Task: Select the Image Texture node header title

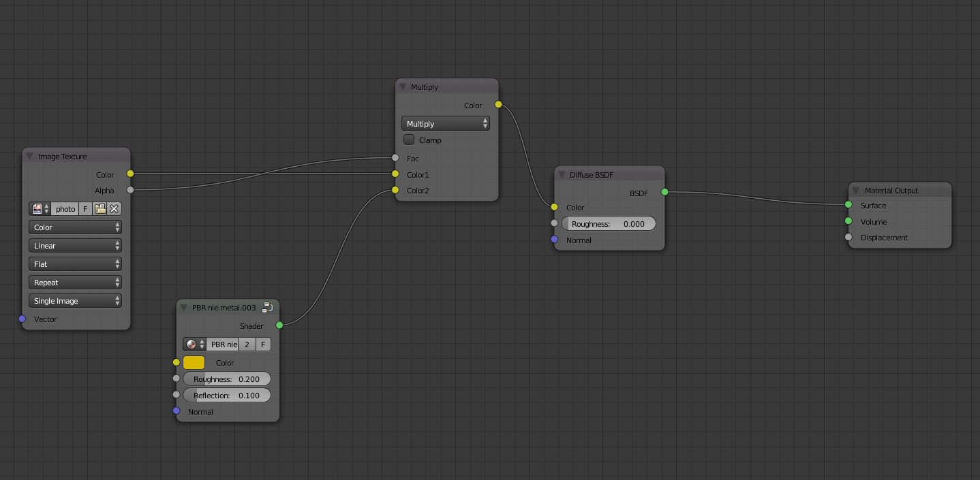Action: coord(63,157)
